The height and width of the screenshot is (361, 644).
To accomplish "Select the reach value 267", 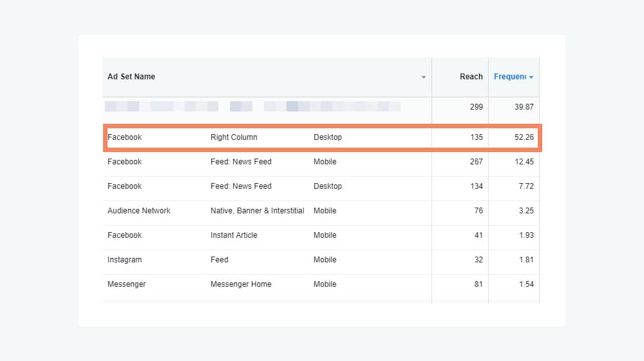I will 476,162.
